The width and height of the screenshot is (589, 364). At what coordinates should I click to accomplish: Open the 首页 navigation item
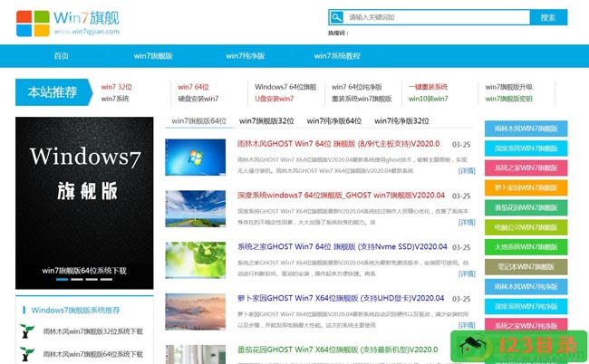tap(62, 56)
